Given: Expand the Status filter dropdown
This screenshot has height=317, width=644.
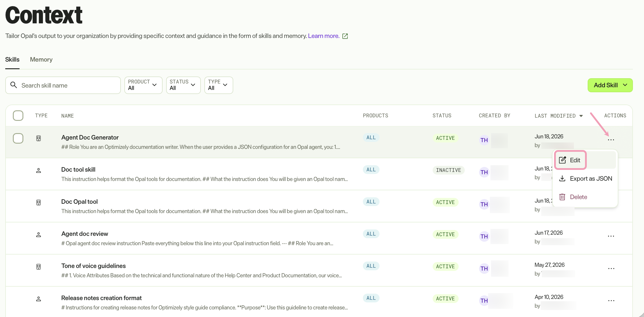Looking at the screenshot, I should click(183, 85).
